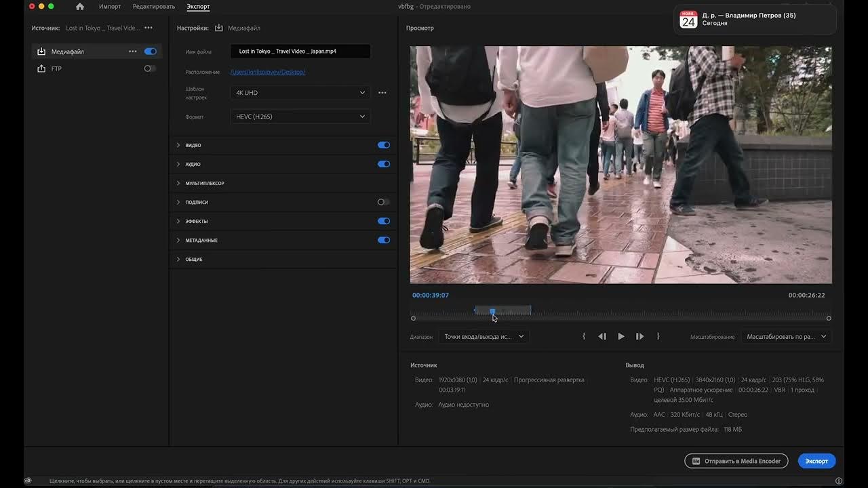This screenshot has height=488, width=868.
Task: Switch to the Импорт tab
Action: coord(110,7)
